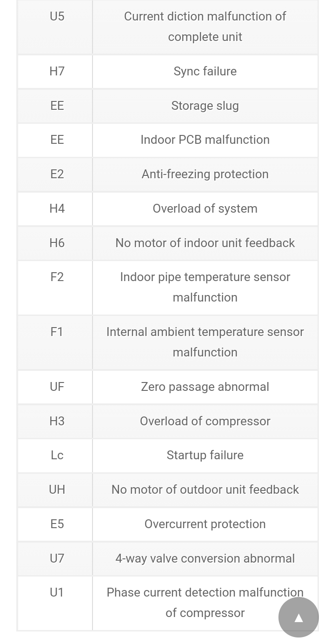The height and width of the screenshot is (644, 331).
Task: Select '4-way valve conversion abnormal' text
Action: 205,558
